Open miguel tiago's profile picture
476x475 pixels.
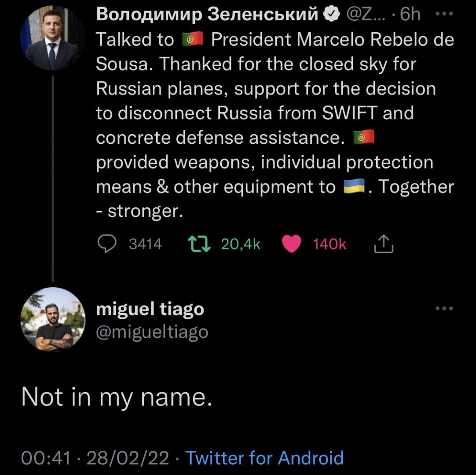[x=52, y=320]
